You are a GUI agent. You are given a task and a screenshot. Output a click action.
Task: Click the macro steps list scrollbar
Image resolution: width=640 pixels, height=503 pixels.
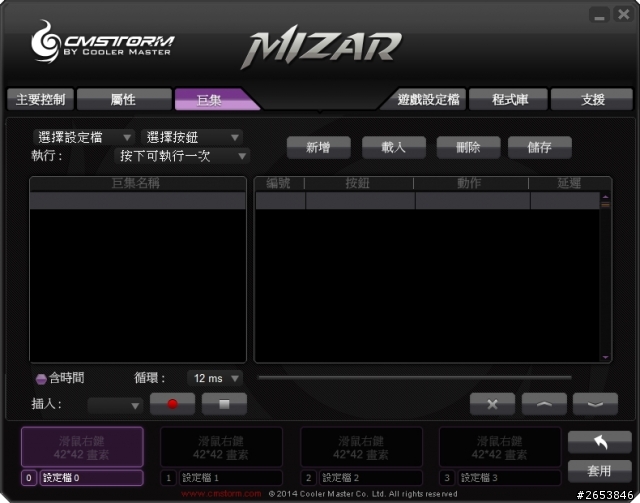(606, 276)
